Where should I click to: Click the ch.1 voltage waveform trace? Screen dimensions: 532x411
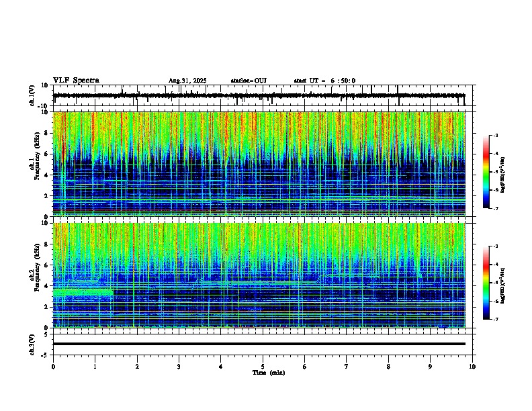pyautogui.click(x=259, y=95)
